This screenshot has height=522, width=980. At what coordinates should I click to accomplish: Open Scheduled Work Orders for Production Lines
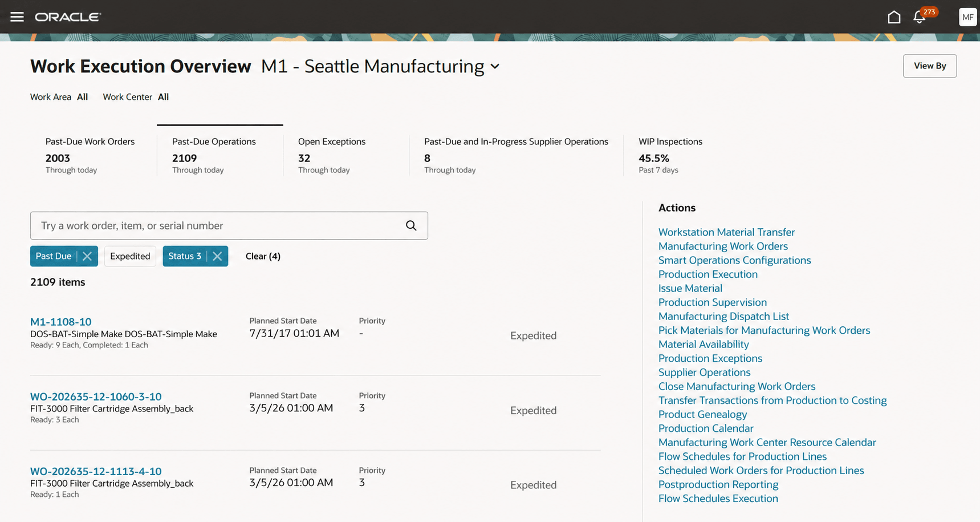pos(761,470)
